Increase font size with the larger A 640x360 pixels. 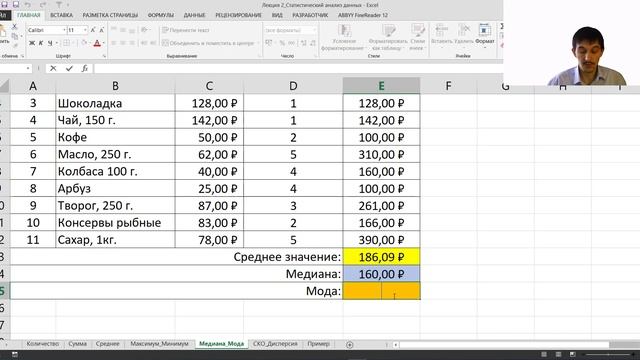click(93, 30)
